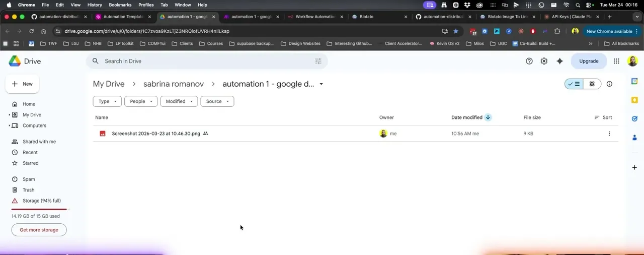Open Google Calendar side panel icon
The width and height of the screenshot is (644, 255).
coord(634,81)
